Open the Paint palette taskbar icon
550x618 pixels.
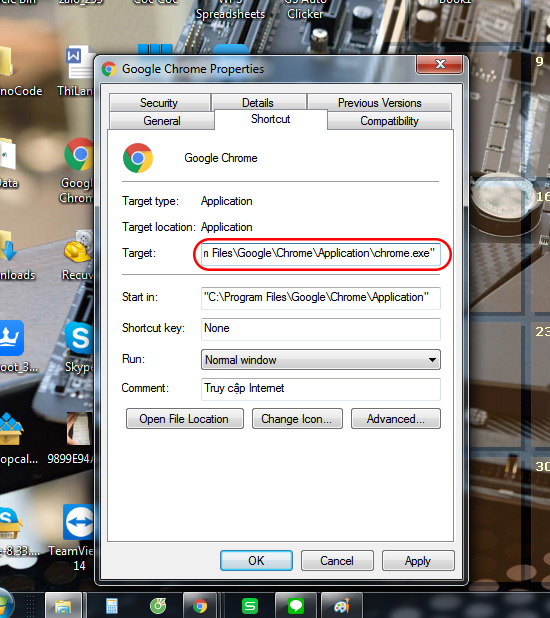(342, 606)
